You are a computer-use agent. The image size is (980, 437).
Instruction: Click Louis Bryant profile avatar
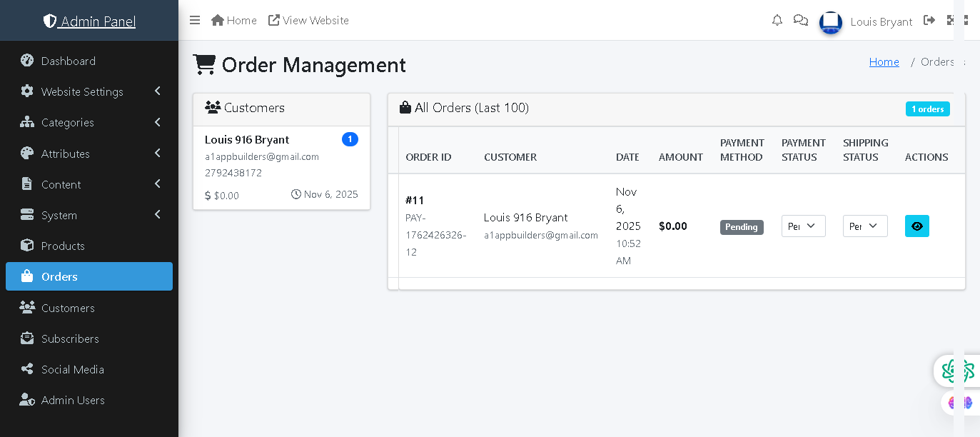[x=831, y=22]
